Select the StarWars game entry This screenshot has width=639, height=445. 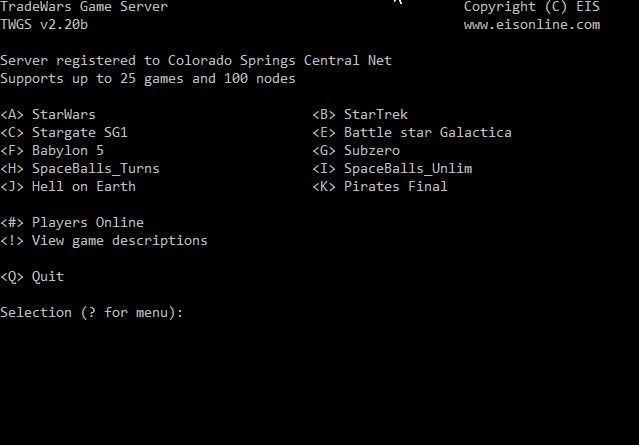(48, 115)
